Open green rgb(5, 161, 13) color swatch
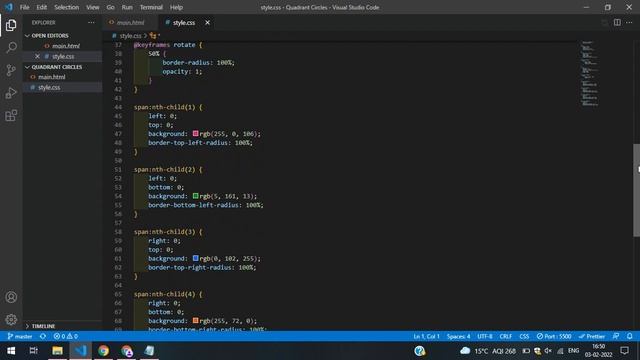Image resolution: width=640 pixels, height=360 pixels. 196,196
